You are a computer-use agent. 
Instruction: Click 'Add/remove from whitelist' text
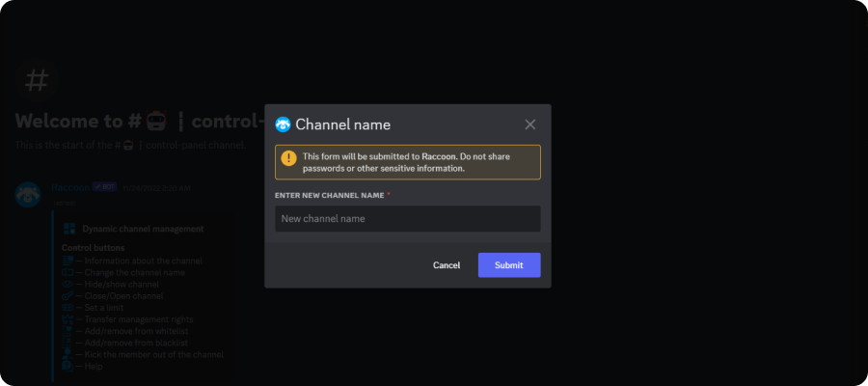tap(136, 331)
